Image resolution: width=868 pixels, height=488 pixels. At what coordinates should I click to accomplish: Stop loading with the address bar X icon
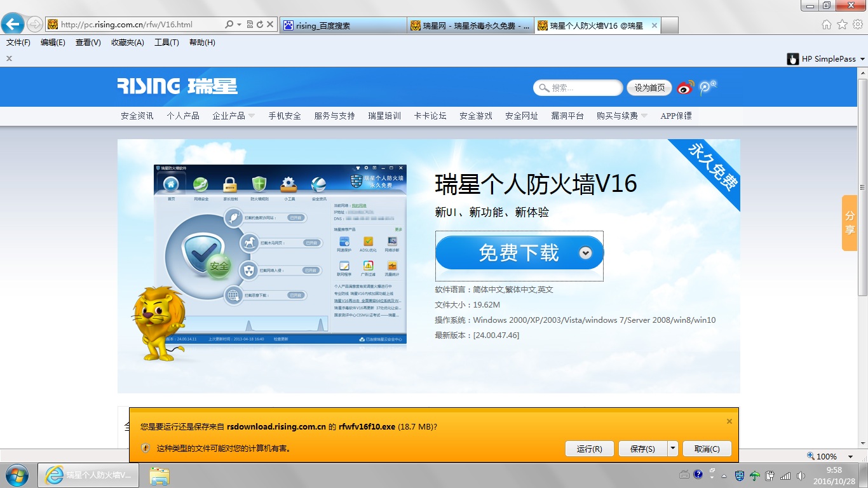click(x=270, y=25)
